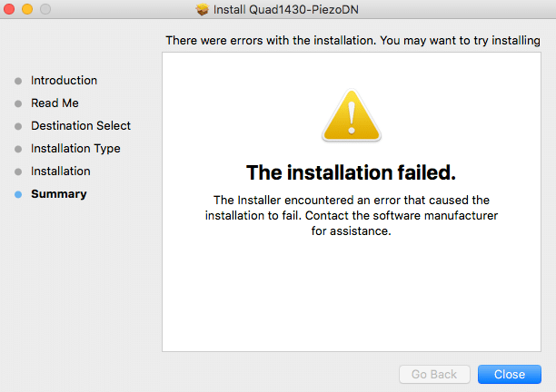Select the Introduction step in sidebar
The height and width of the screenshot is (392, 556).
click(64, 81)
